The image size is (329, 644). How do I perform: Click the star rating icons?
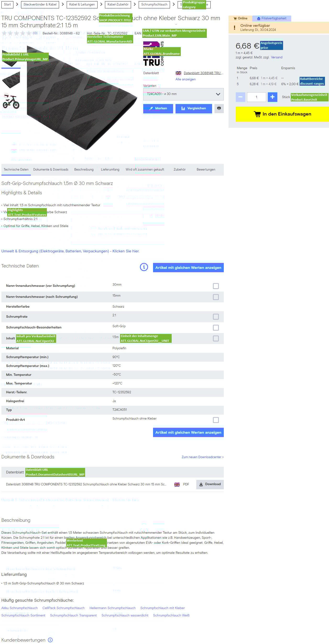(x=16, y=33)
